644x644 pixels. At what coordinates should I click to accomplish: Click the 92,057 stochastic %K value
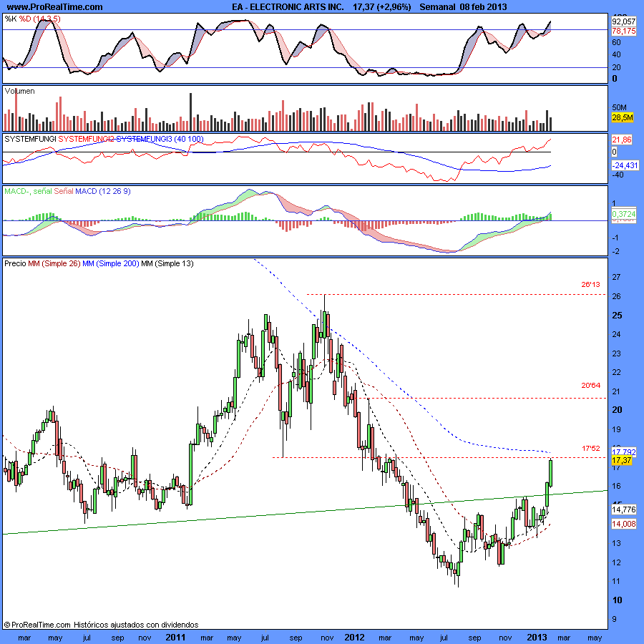coord(623,21)
